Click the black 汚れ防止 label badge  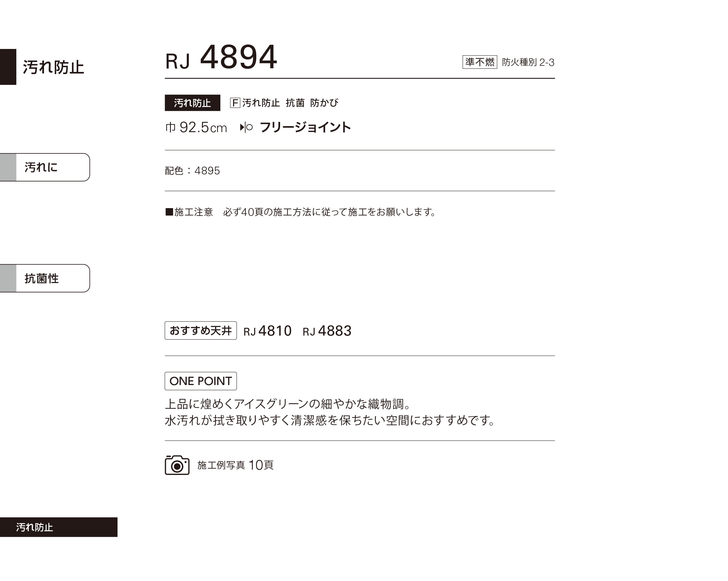click(x=192, y=103)
